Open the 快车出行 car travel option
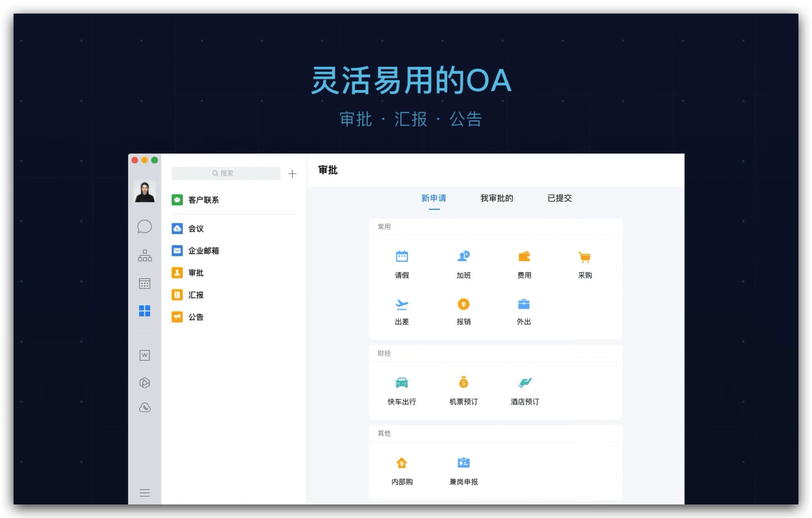 [x=402, y=391]
